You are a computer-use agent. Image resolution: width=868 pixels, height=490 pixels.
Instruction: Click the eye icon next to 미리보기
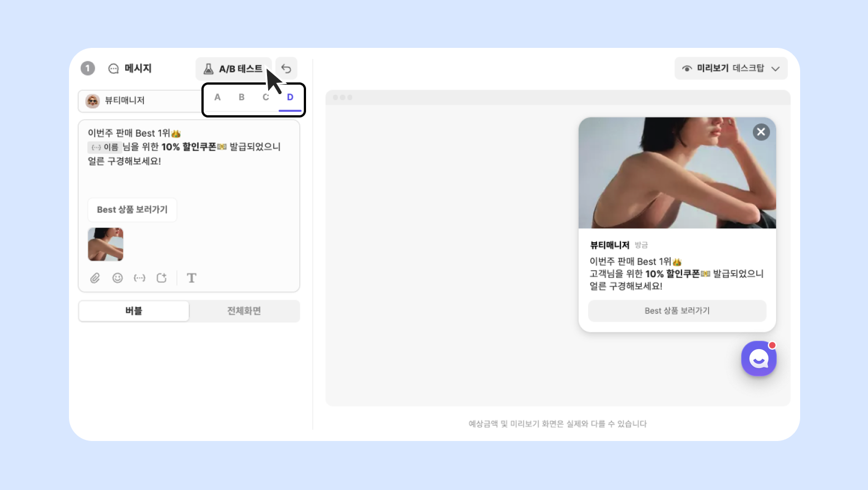click(687, 68)
